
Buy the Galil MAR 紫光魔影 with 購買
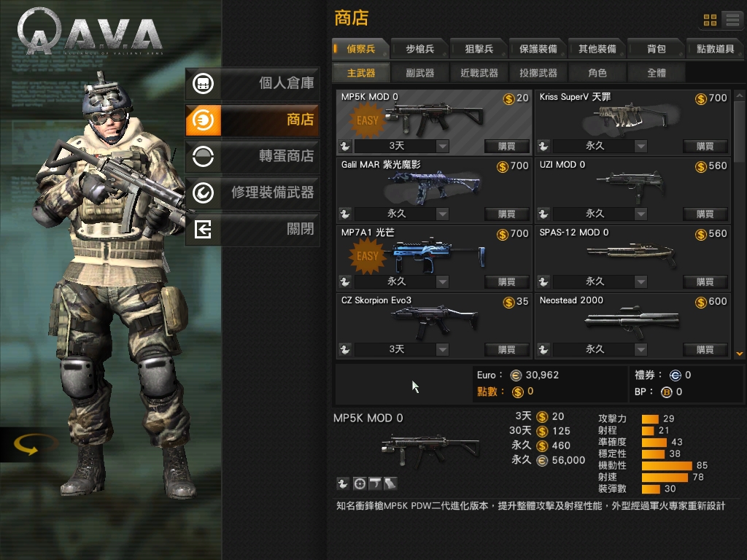pos(506,214)
